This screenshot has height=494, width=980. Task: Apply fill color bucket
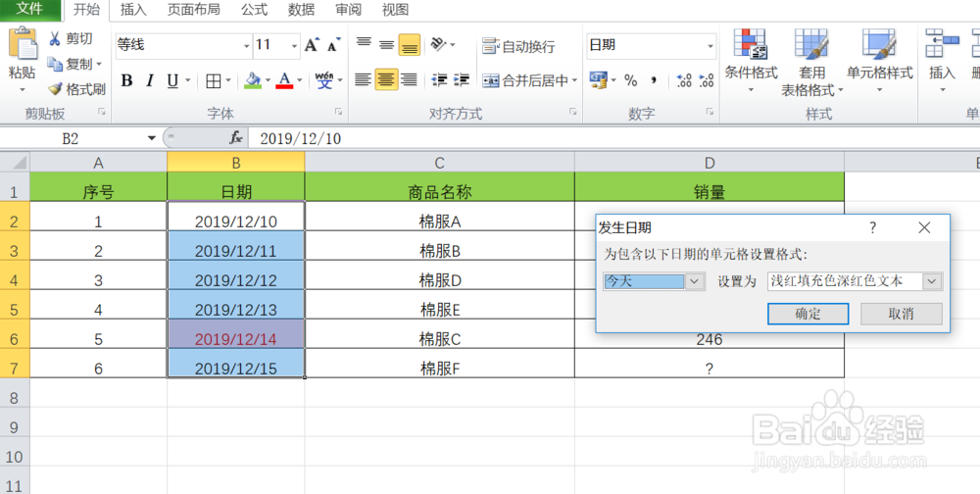coord(253,80)
